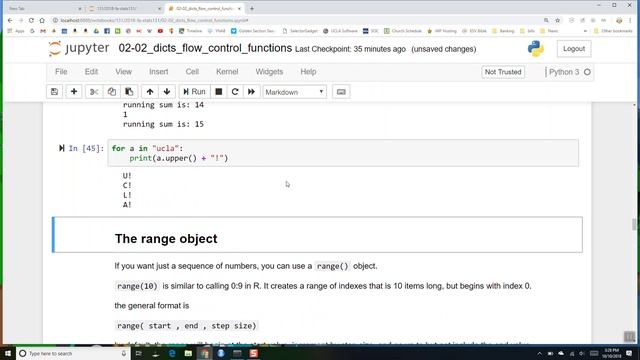The height and width of the screenshot is (360, 640).
Task: Run cell In [45] using its side run icon
Action: 62,148
